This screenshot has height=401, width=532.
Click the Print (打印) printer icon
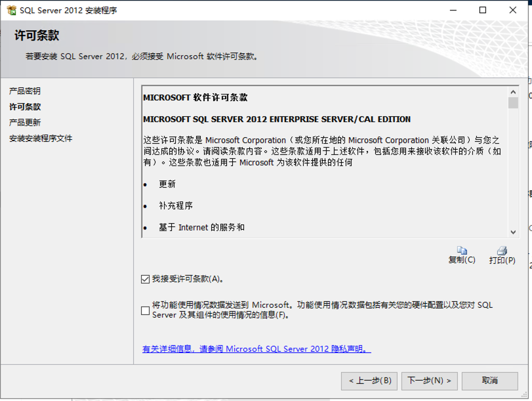(x=502, y=251)
